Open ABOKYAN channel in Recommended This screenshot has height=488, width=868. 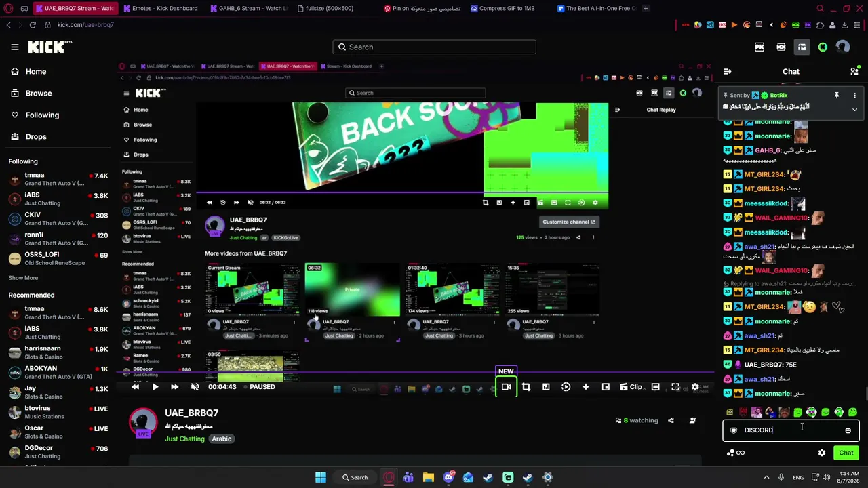coord(58,373)
